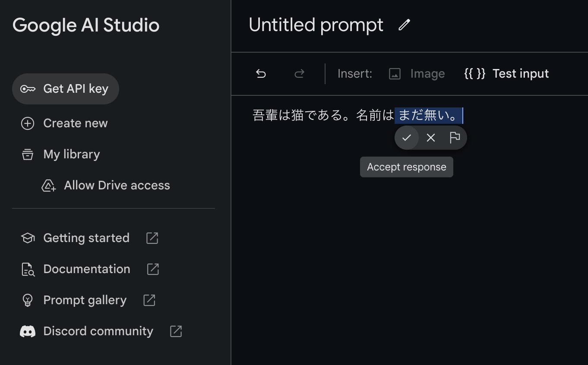Click the Insert Image icon
The height and width of the screenshot is (365, 588).
point(395,74)
